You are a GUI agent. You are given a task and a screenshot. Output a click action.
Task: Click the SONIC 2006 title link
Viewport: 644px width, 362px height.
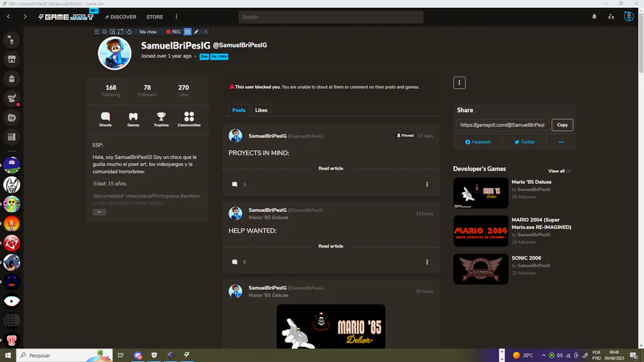tap(526, 258)
